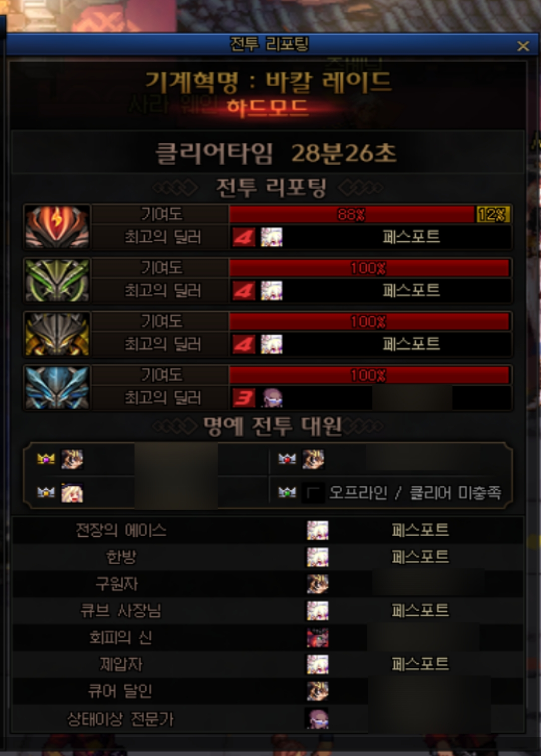Screen dimensions: 541x756
Task: Close the 전투 리포팅 window
Action: 523,46
